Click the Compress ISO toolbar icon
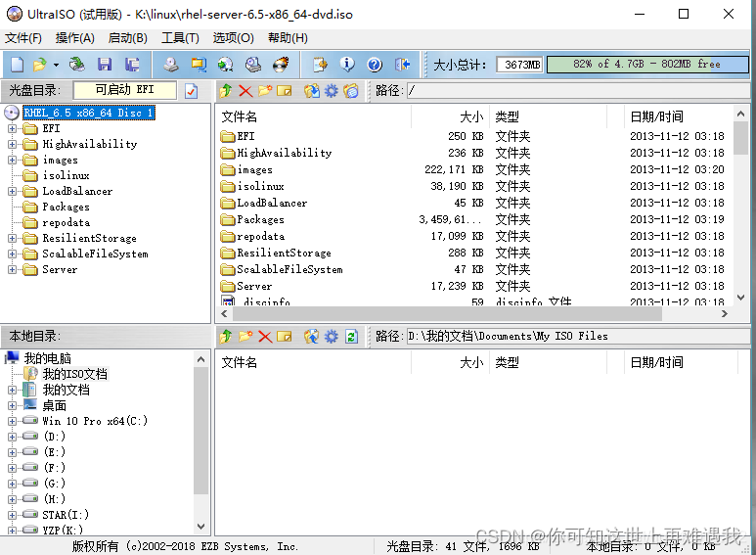The image size is (756, 555). click(x=199, y=65)
